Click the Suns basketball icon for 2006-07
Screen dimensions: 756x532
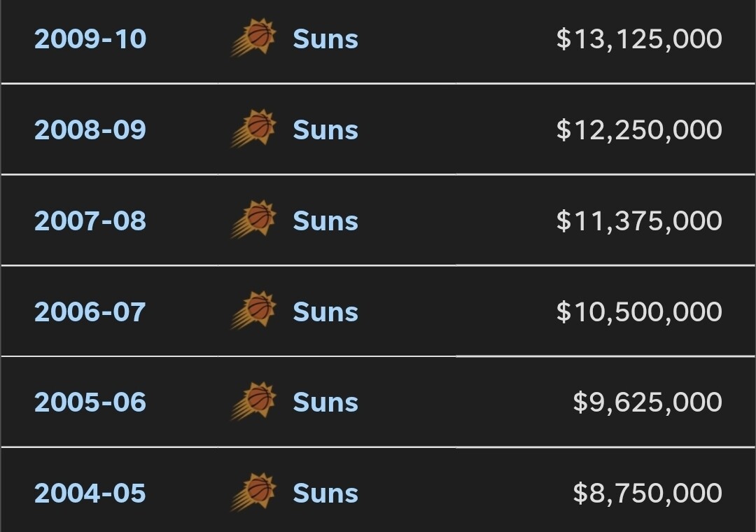(255, 311)
